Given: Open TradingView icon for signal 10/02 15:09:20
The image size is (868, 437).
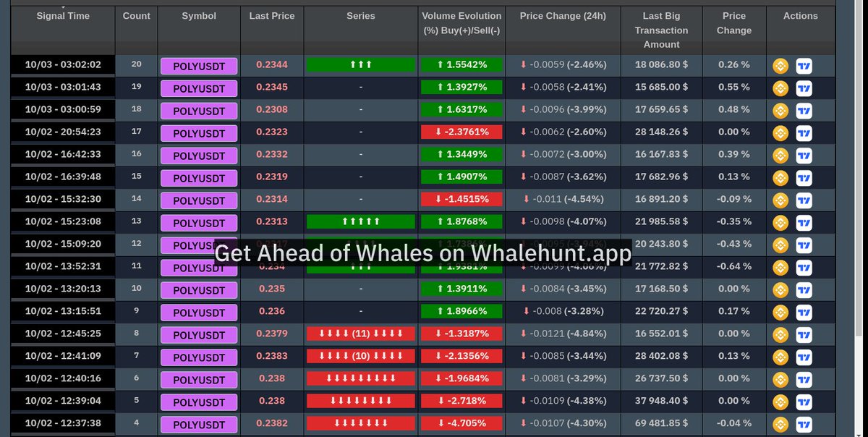Looking at the screenshot, I should coord(804,245).
